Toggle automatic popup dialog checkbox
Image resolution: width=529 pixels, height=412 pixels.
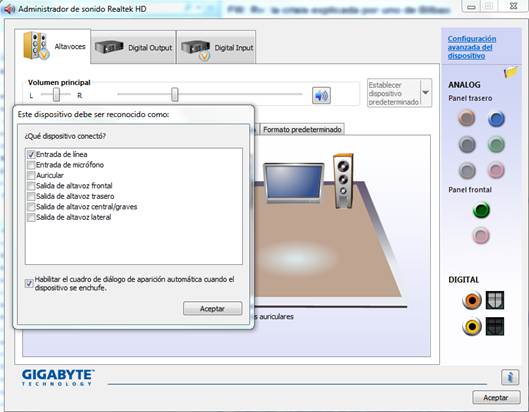pyautogui.click(x=29, y=283)
